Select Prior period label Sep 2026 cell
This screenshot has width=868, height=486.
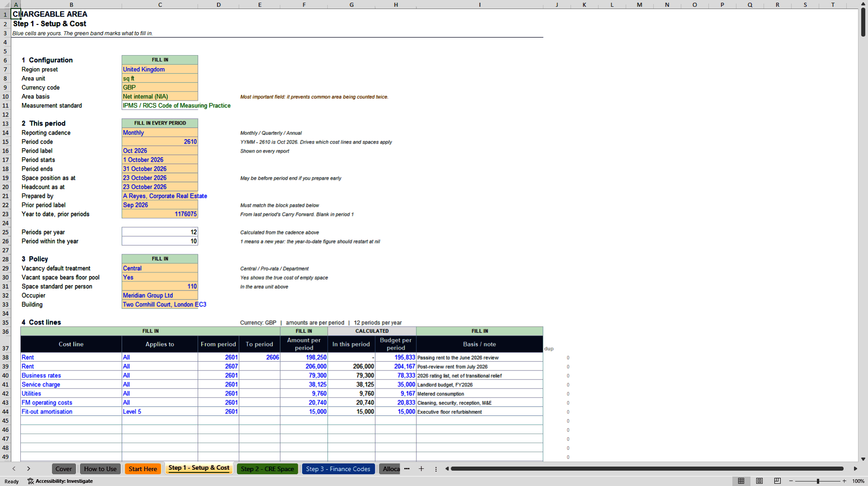tap(160, 205)
